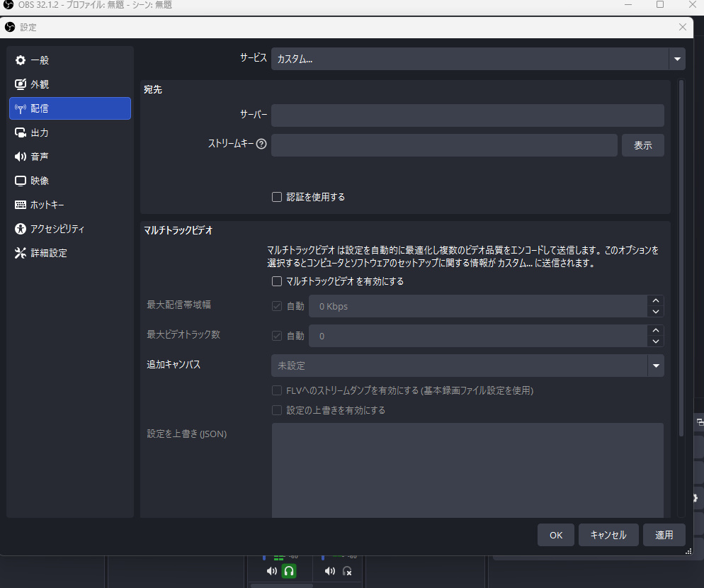This screenshot has width=704, height=588.
Task: Click the 適用 button
Action: pyautogui.click(x=664, y=535)
